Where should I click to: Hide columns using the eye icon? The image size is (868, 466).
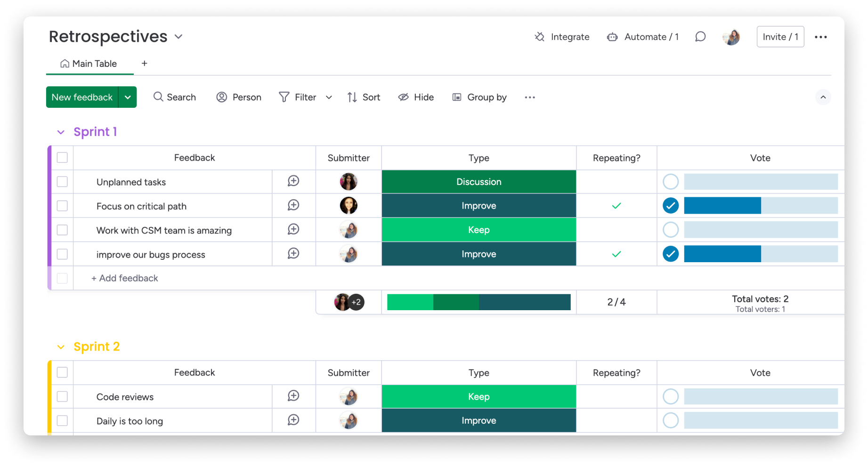[x=403, y=97]
